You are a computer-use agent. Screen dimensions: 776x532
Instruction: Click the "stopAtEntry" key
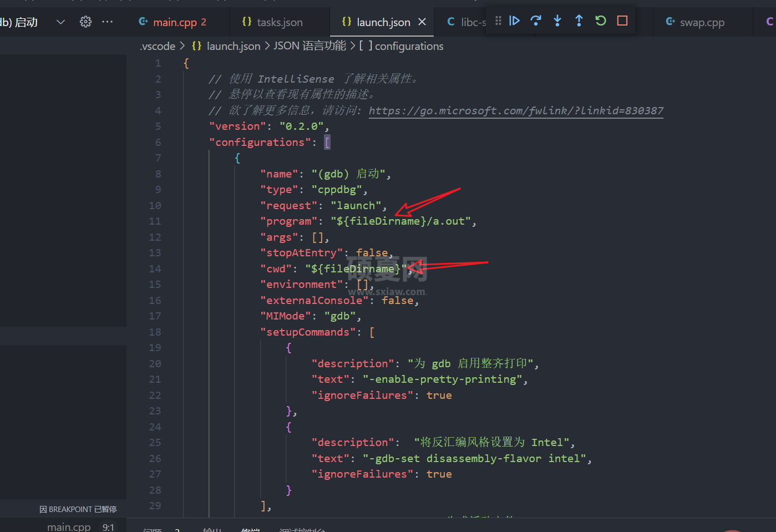pyautogui.click(x=302, y=253)
